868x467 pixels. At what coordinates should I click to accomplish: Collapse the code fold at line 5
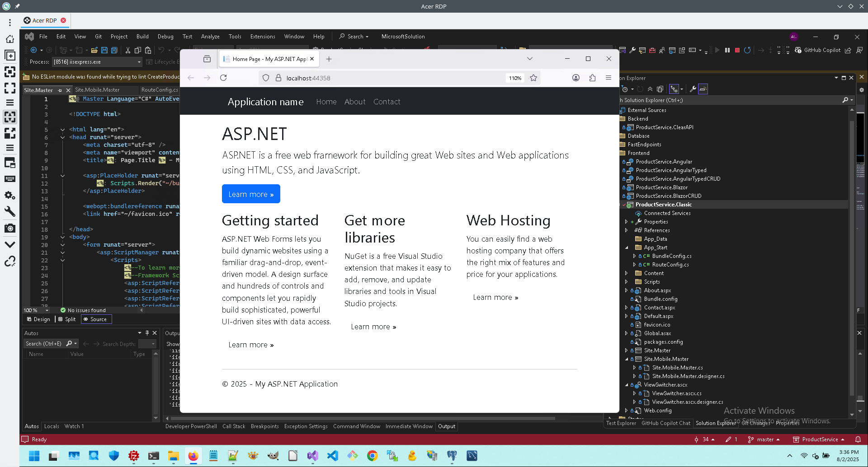(x=62, y=130)
